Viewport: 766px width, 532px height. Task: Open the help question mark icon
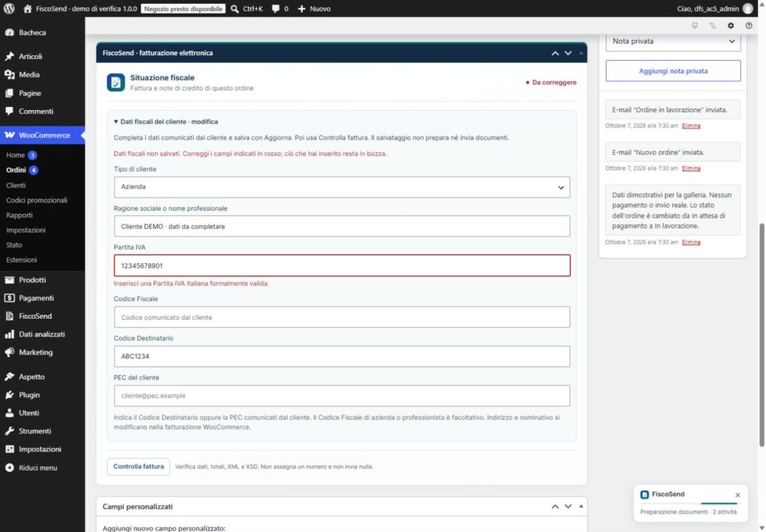click(x=748, y=25)
